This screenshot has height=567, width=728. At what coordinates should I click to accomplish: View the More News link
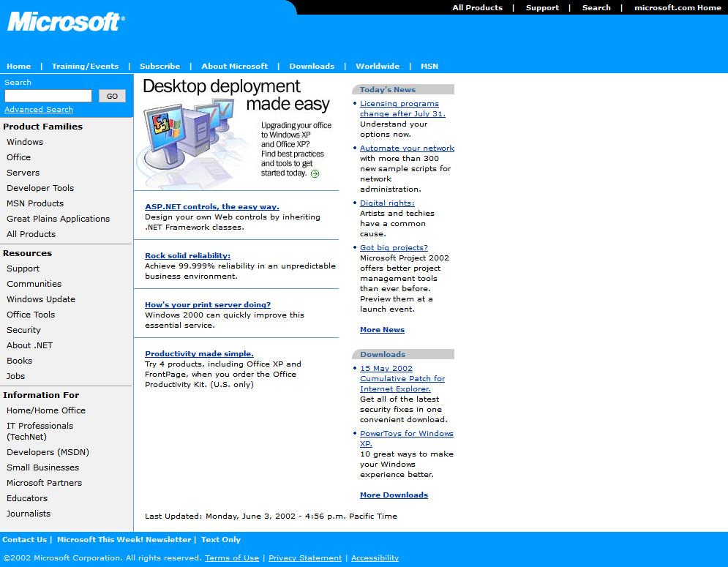coord(382,330)
